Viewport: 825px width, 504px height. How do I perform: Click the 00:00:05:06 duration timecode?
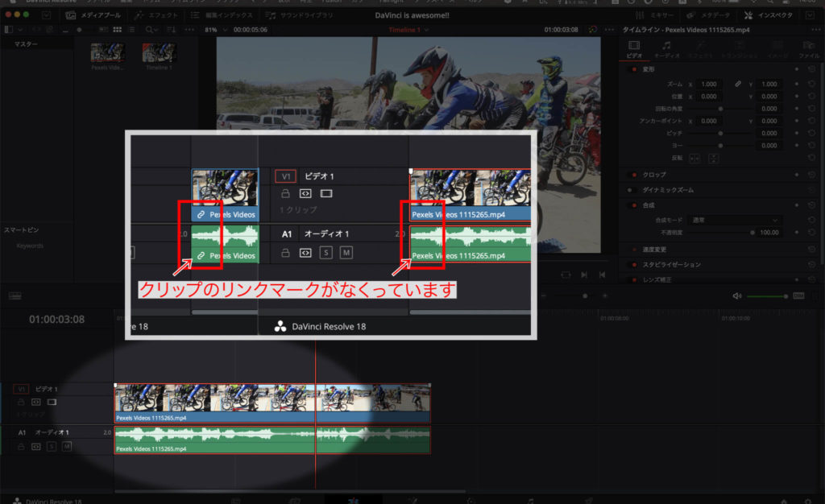[250, 30]
